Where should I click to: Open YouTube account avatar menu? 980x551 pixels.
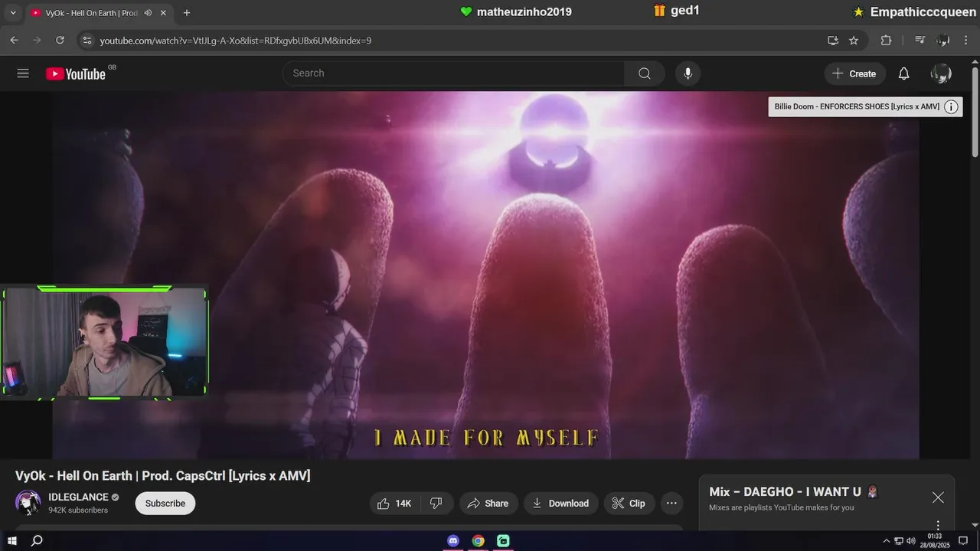[941, 73]
